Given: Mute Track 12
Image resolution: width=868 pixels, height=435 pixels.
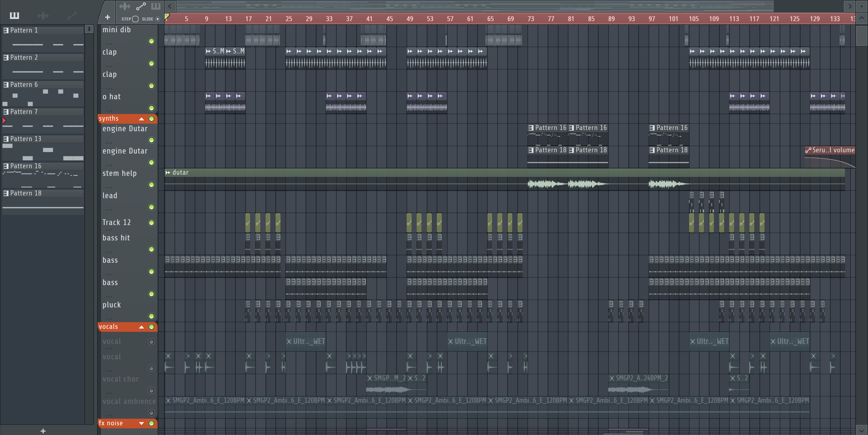Looking at the screenshot, I should (x=152, y=223).
